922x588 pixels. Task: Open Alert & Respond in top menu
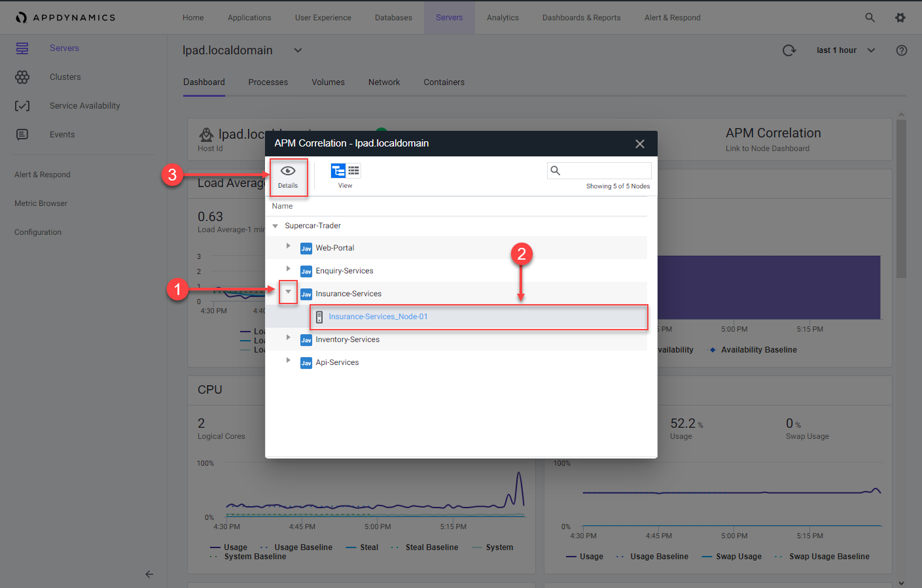coord(672,18)
